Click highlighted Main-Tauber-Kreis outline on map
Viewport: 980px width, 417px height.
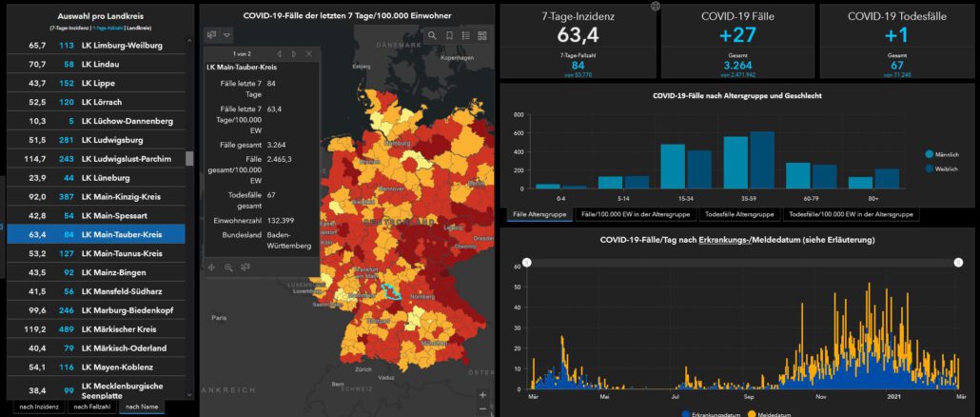tap(390, 293)
